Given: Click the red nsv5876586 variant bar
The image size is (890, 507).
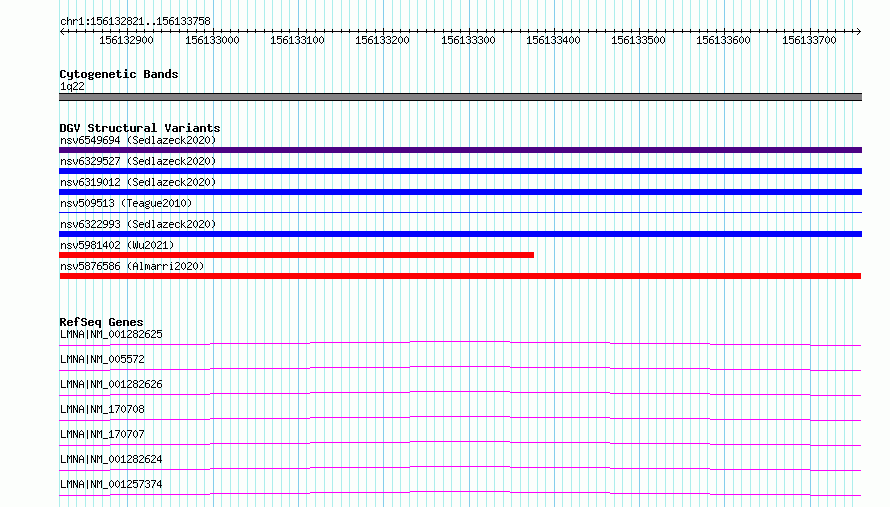Looking at the screenshot, I should click(x=460, y=276).
